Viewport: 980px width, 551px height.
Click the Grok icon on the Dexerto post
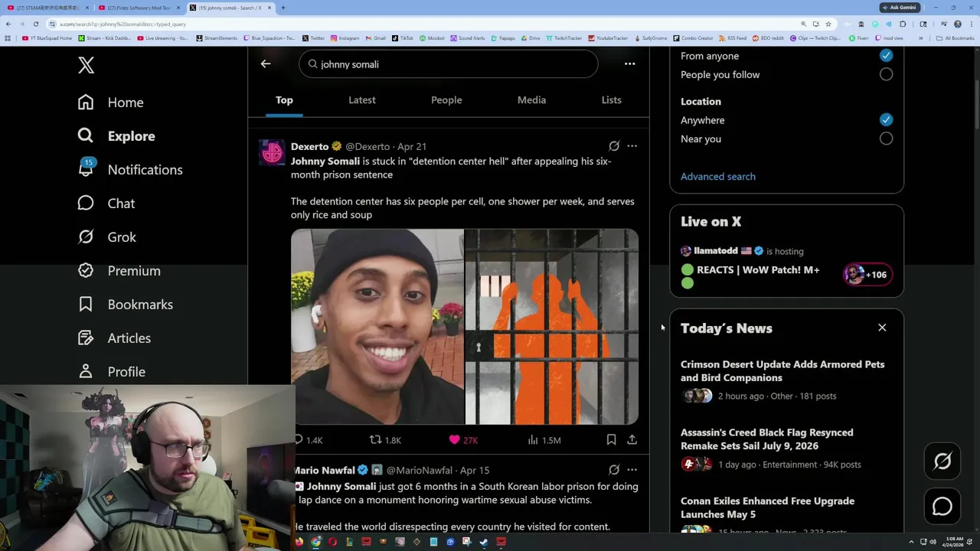coord(614,146)
